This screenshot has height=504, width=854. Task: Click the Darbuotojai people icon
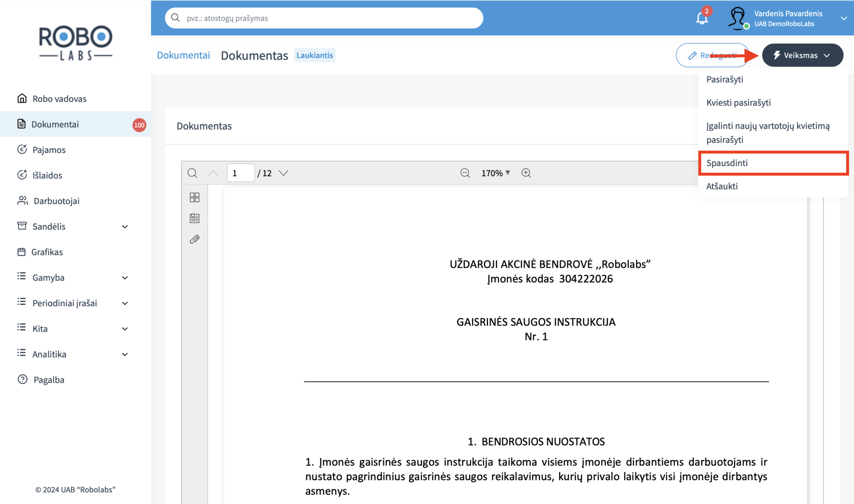pyautogui.click(x=22, y=200)
